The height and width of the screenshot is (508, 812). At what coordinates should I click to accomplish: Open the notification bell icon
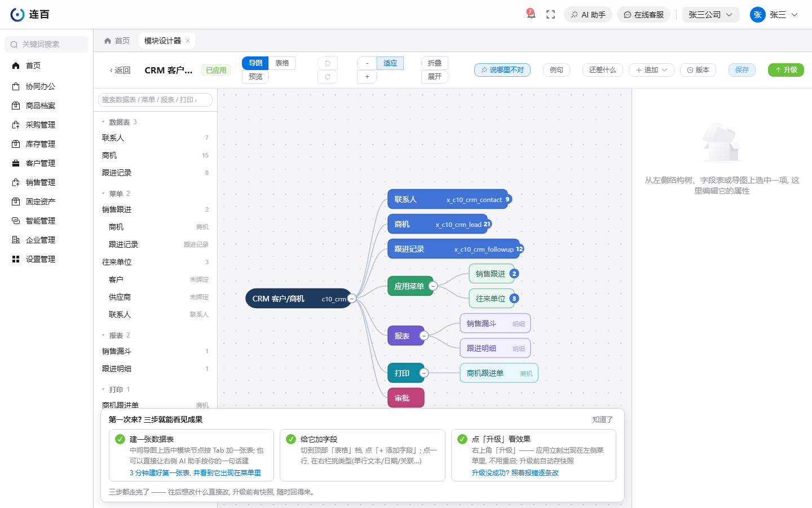coord(531,14)
